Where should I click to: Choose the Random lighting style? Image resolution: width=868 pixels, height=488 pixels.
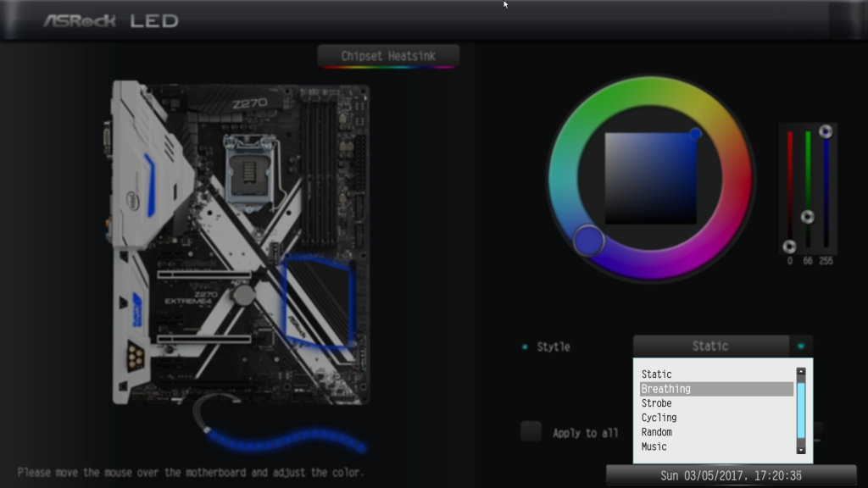716,432
